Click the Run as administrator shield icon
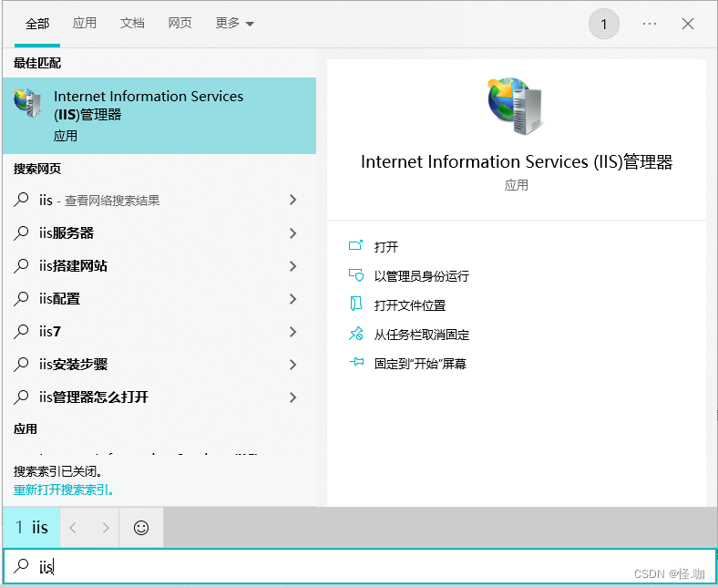 point(355,275)
